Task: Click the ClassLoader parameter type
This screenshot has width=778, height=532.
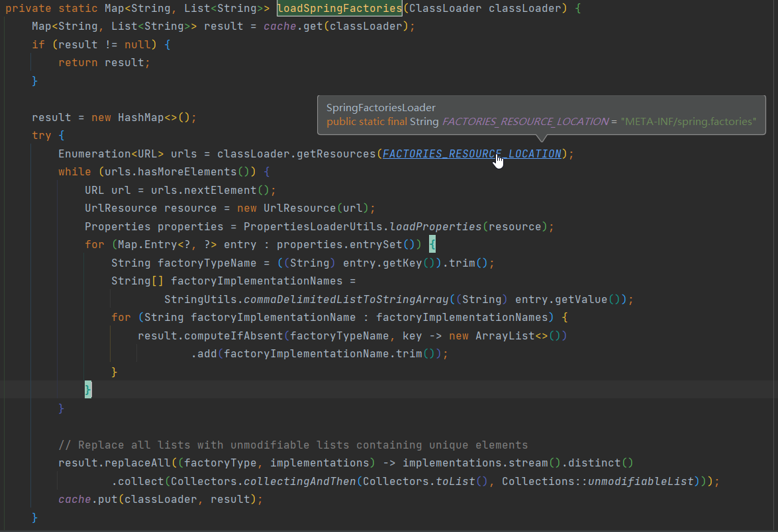Action: click(445, 9)
